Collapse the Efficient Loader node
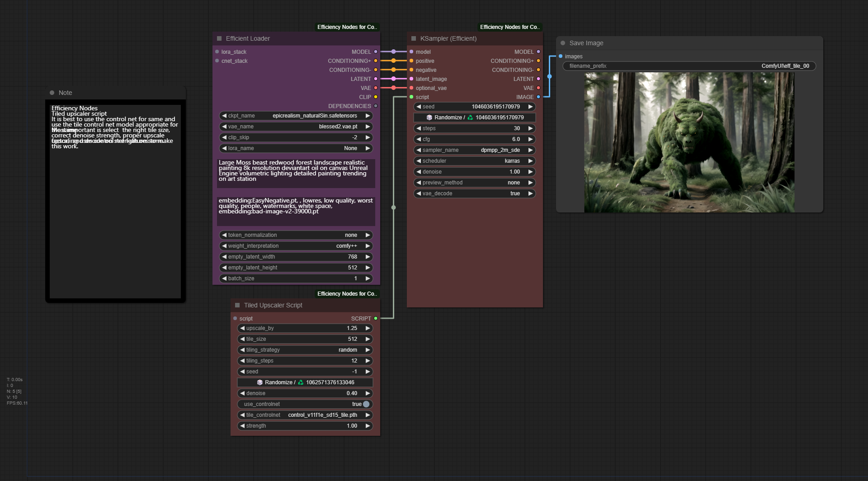The height and width of the screenshot is (481, 868). (x=219, y=39)
